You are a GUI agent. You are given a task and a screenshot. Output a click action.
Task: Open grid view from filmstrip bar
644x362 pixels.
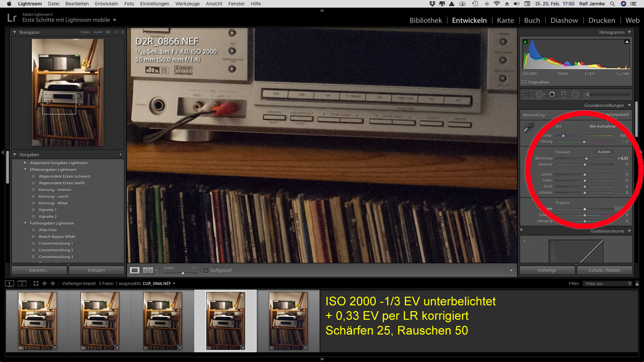(x=36, y=283)
